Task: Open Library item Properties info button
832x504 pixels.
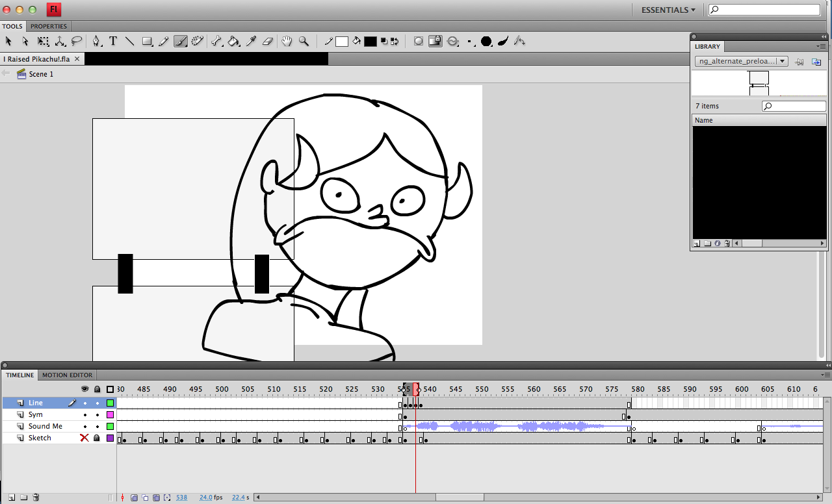Action: pos(718,244)
